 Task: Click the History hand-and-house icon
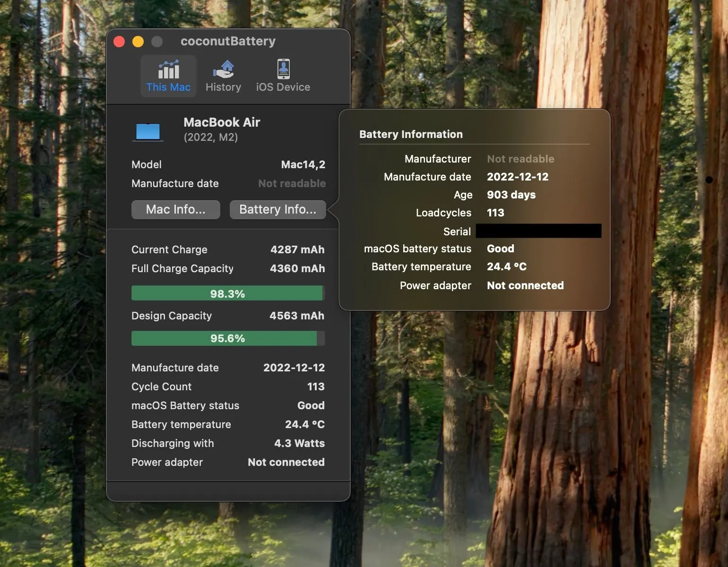[223, 70]
